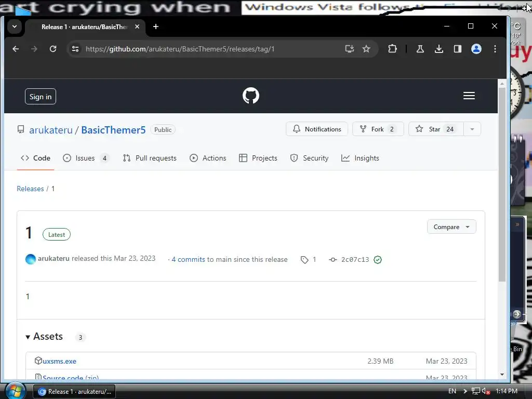532x399 pixels.
Task: Switch to the Code tab
Action: coord(36,158)
